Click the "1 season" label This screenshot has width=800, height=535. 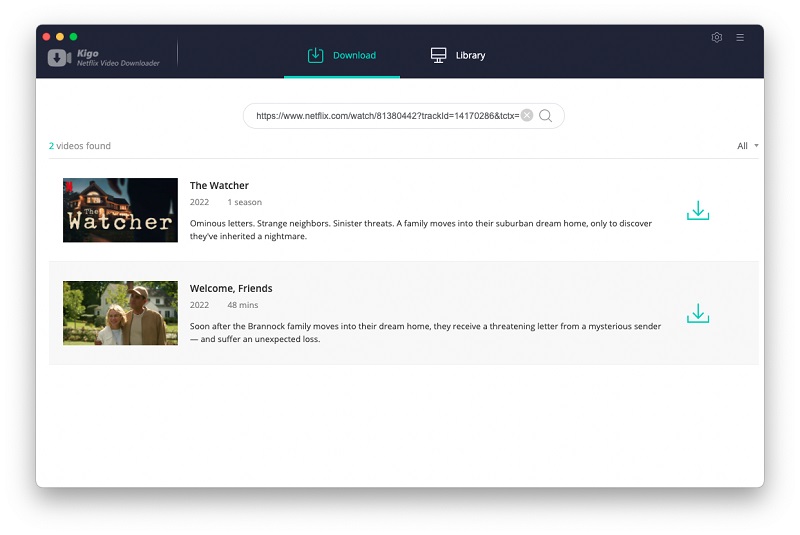tap(244, 202)
